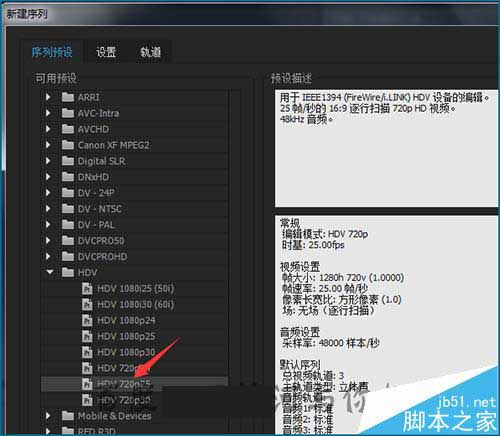
Task: Select the DVCPROHD label
Action: click(102, 257)
